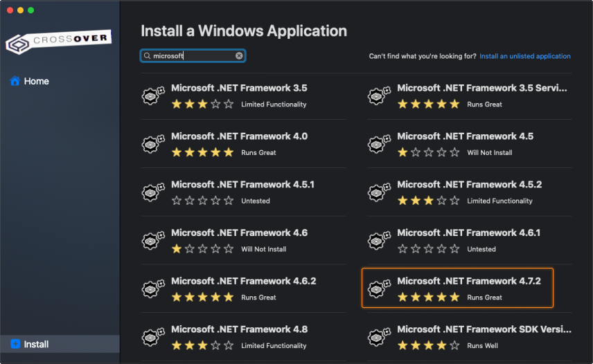
Task: Click the gear icon for .NET Framework 4.5.1
Action: [153, 192]
